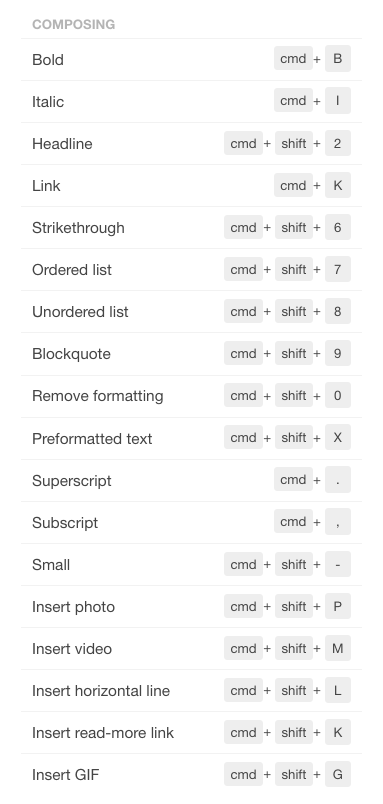The width and height of the screenshot is (383, 804).
Task: Click the period key badge for Superscript
Action: tap(337, 479)
